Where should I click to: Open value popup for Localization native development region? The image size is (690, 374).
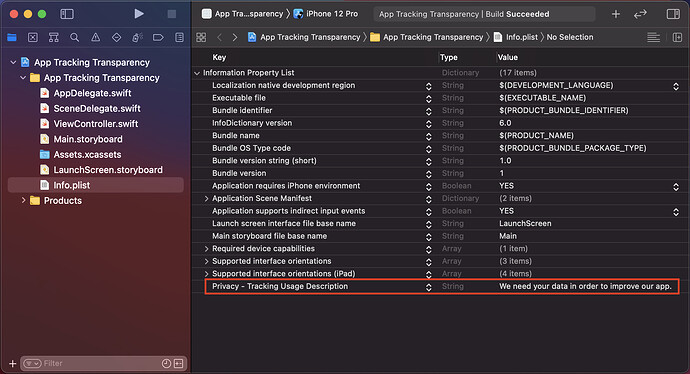point(676,86)
